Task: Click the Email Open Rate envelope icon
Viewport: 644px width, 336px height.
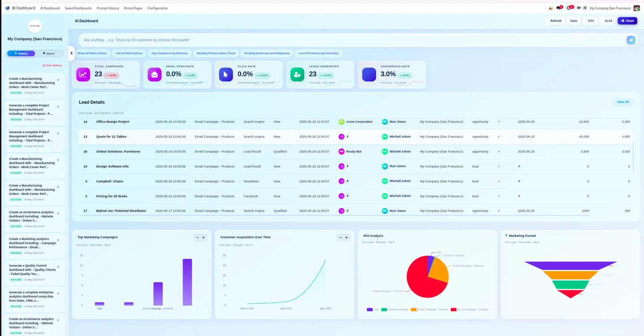Action: 155,75
